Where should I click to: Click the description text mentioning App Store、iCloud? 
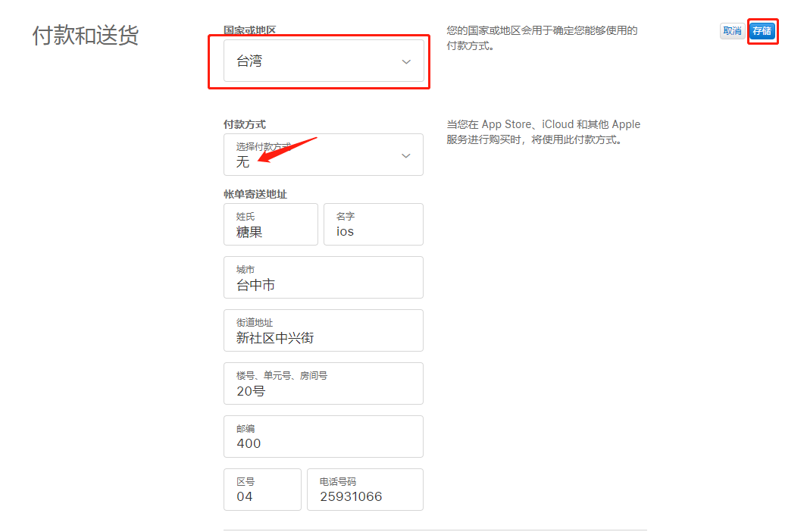543,132
